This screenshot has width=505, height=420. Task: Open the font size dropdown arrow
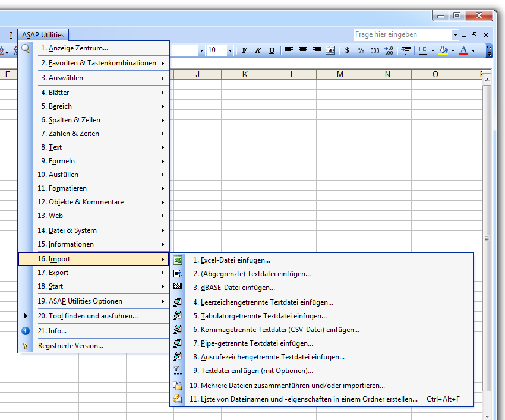pyautogui.click(x=230, y=50)
